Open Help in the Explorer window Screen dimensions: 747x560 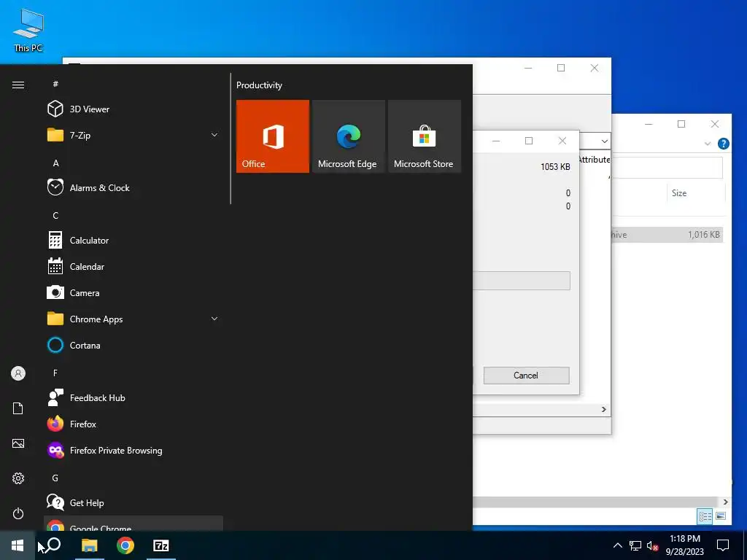[x=723, y=144]
